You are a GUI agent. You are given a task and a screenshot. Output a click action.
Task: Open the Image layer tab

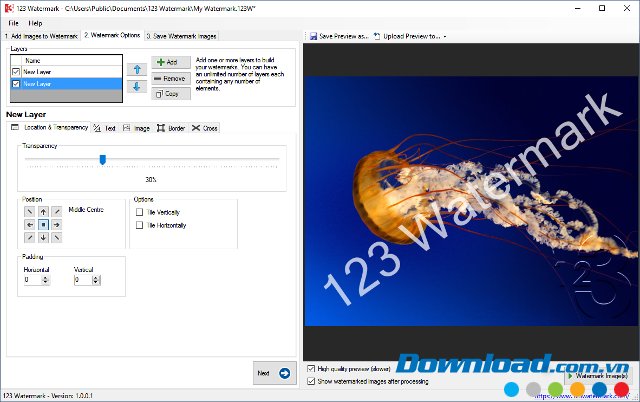[x=136, y=128]
